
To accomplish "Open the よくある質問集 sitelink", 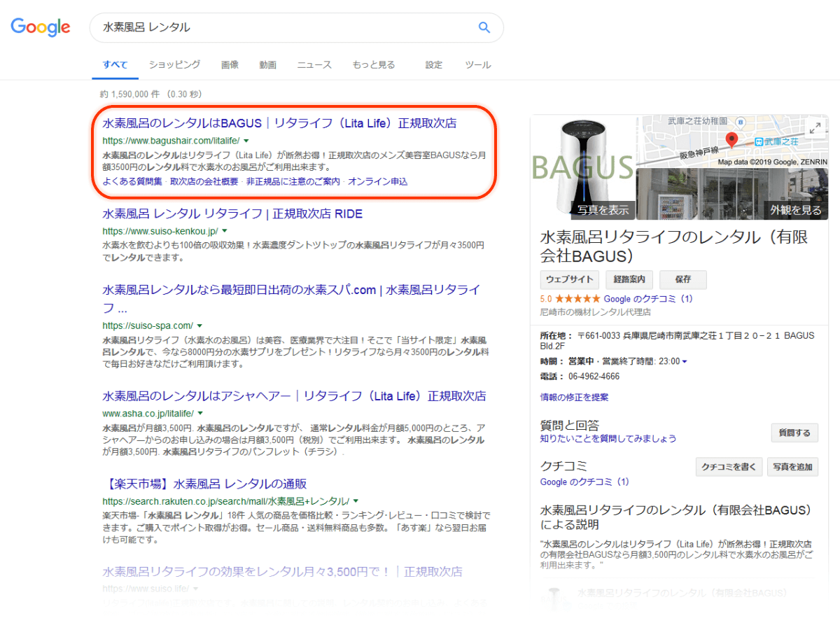I will (x=132, y=181).
